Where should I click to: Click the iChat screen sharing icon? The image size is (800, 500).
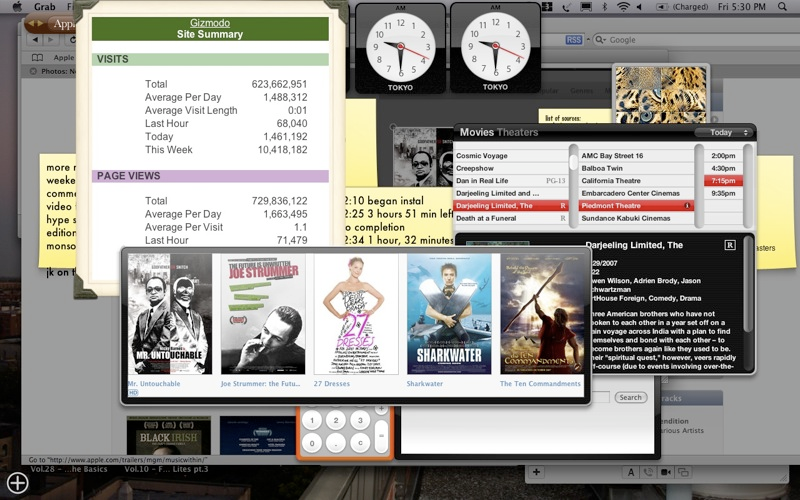[683, 472]
